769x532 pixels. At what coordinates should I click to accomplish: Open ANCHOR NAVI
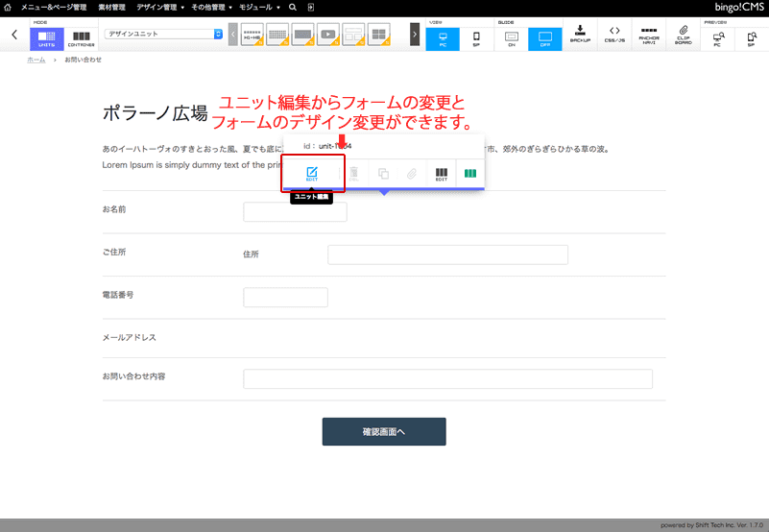[649, 34]
